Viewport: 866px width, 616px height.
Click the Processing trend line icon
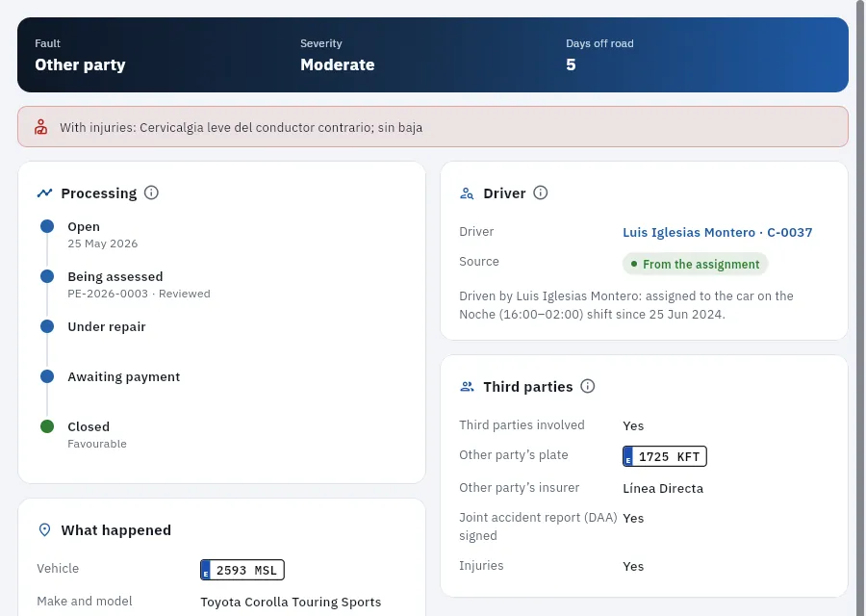point(44,192)
